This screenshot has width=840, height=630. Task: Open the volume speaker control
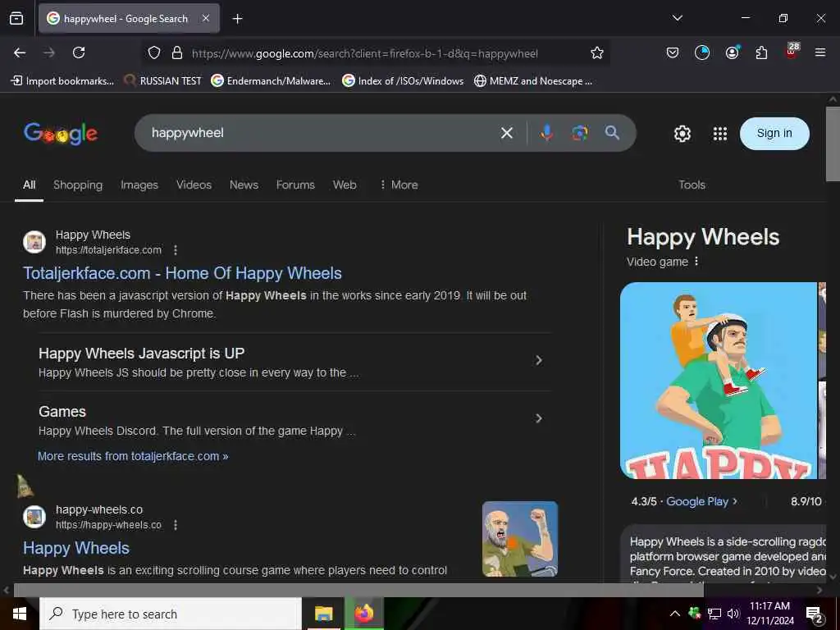coord(733,614)
